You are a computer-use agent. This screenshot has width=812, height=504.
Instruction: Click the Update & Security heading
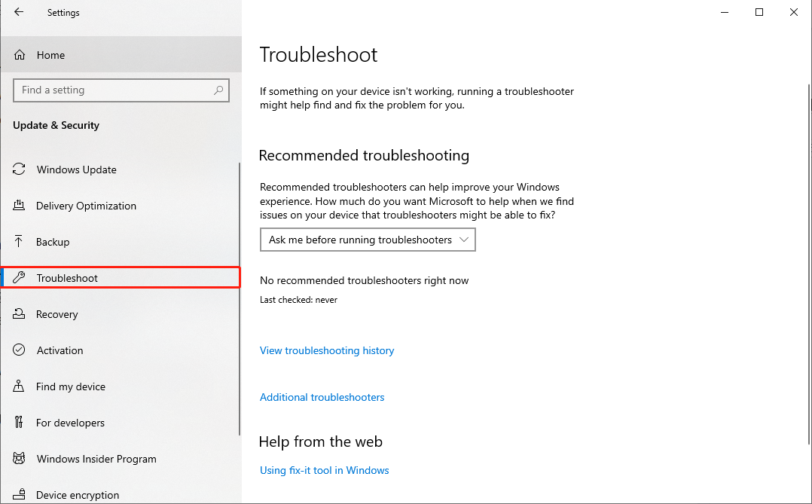point(56,125)
